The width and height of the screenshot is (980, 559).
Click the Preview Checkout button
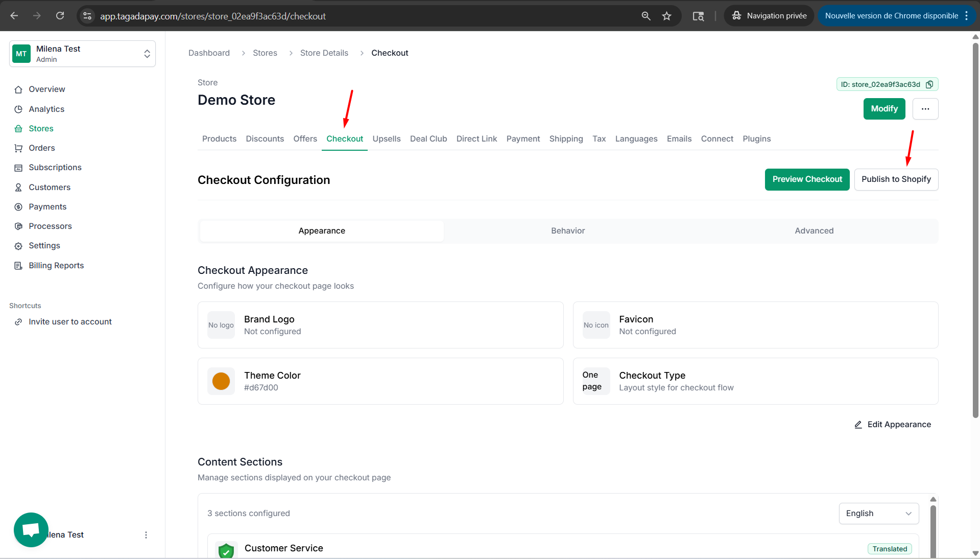[x=807, y=179]
